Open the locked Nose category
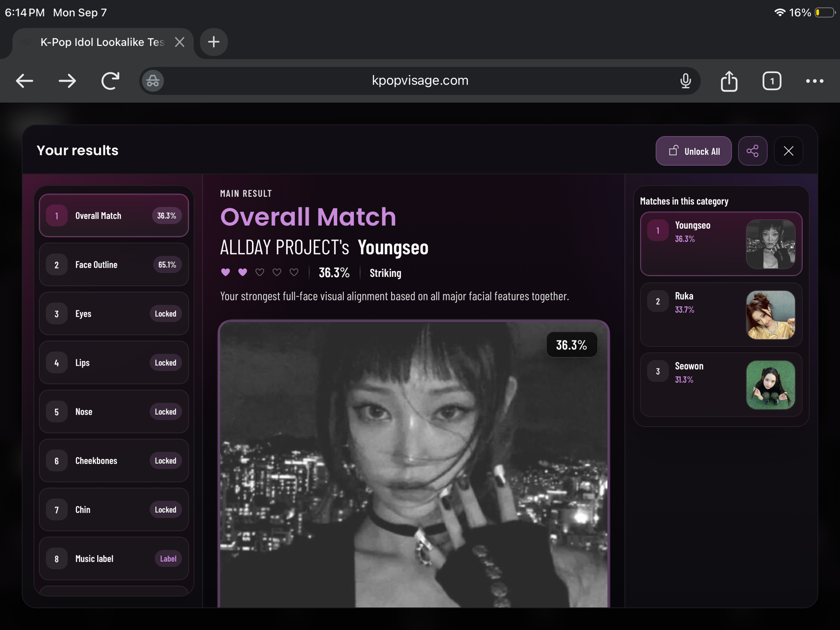Image resolution: width=840 pixels, height=630 pixels. point(114,412)
